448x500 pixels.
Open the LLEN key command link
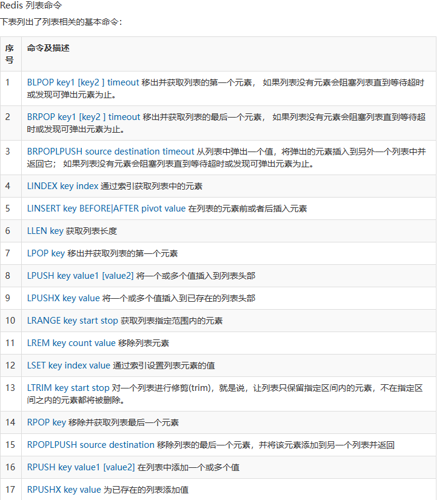click(x=45, y=231)
